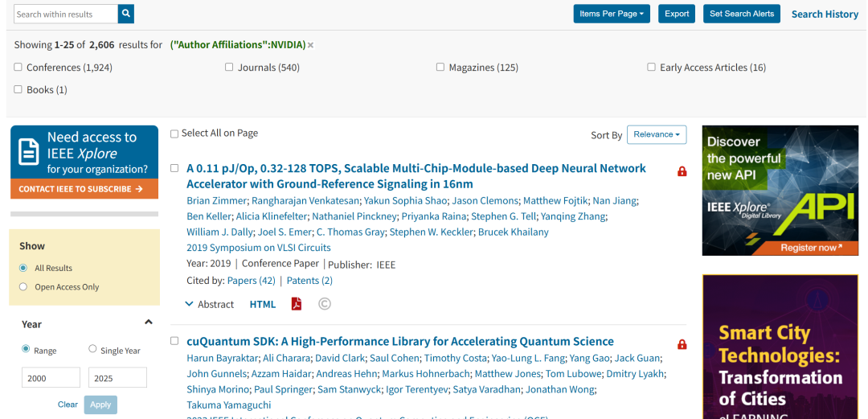Viewport: 868px width, 419px height.
Task: Select Single Year radio option
Action: pyautogui.click(x=92, y=349)
